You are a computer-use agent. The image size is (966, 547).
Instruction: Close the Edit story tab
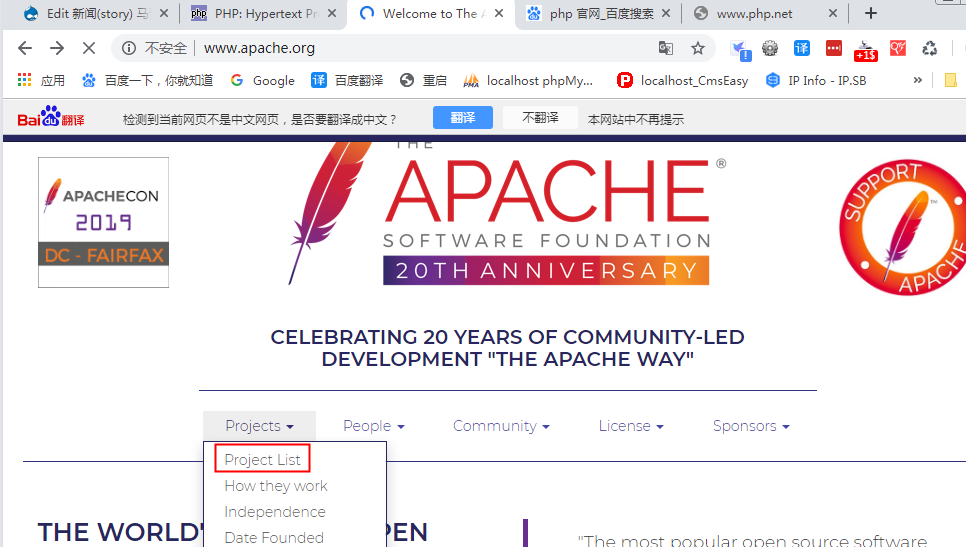163,13
